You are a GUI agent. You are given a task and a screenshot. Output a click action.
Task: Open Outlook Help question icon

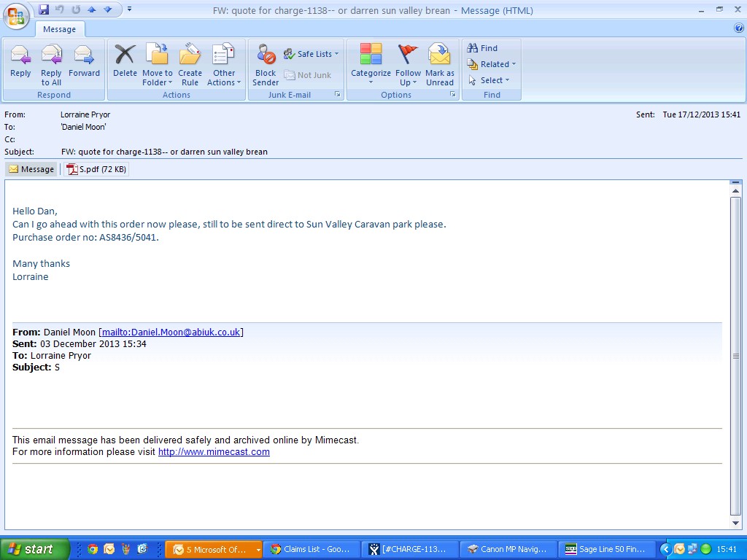[739, 28]
